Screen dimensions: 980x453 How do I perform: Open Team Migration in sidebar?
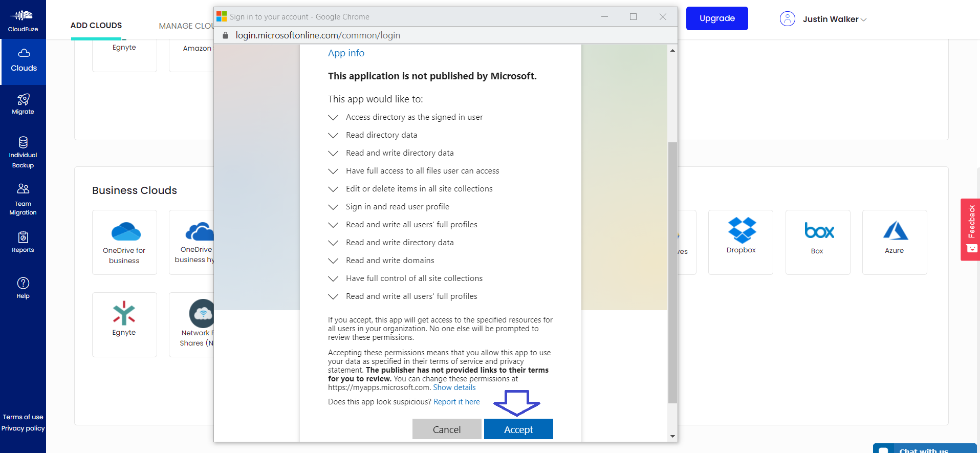[x=23, y=200]
